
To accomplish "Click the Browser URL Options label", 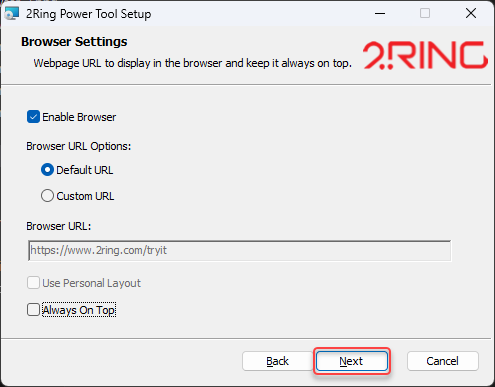I will (79, 146).
